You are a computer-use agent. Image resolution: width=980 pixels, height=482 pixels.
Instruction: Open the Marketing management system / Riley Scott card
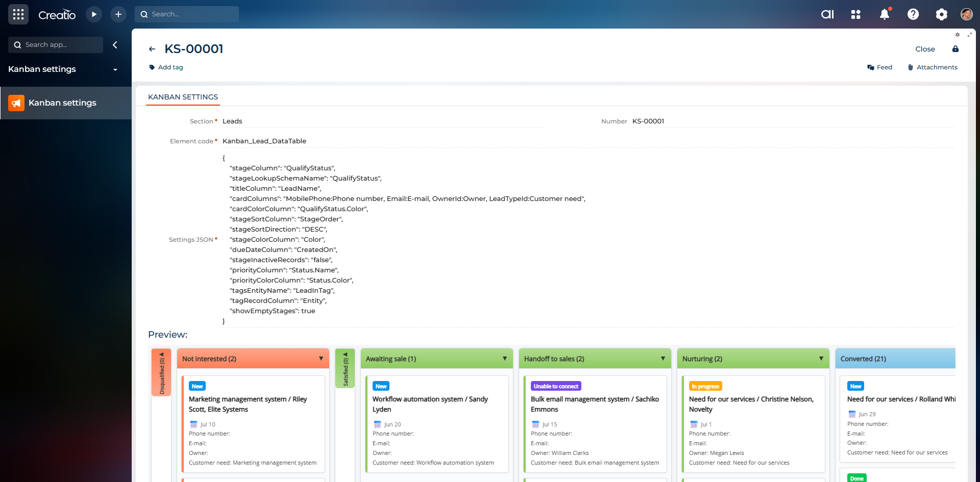[253, 424]
